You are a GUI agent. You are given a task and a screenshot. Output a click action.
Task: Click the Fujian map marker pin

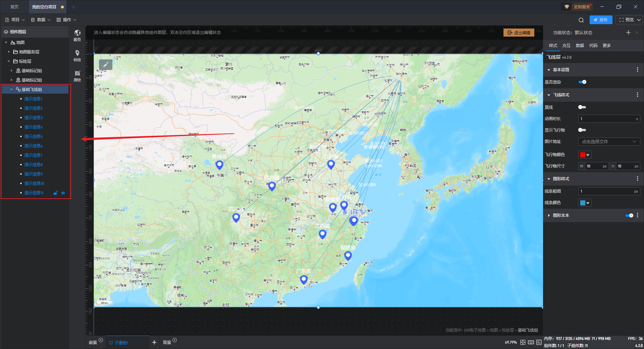point(348,256)
